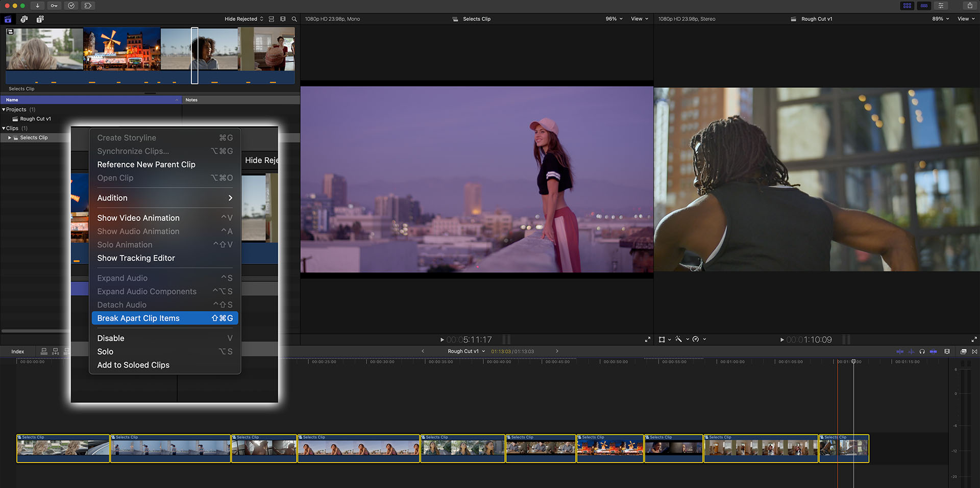Screen dimensions: 980x488
Task: Open the Effects browser icon
Action: point(963,351)
